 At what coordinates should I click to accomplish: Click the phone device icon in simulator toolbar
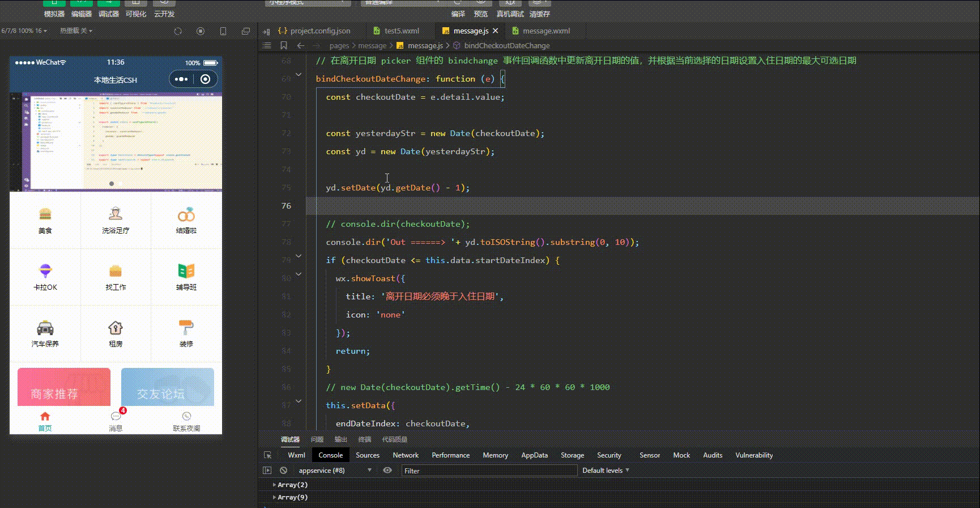coord(223,31)
